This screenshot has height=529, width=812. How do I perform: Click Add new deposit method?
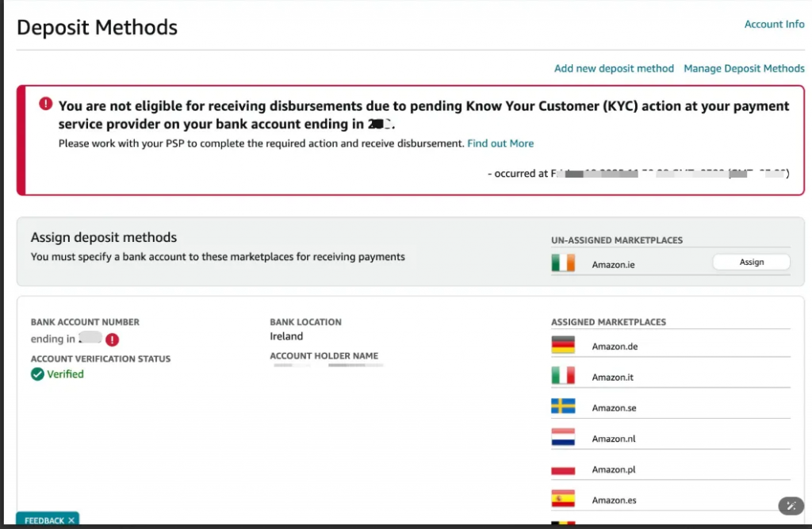click(x=614, y=68)
